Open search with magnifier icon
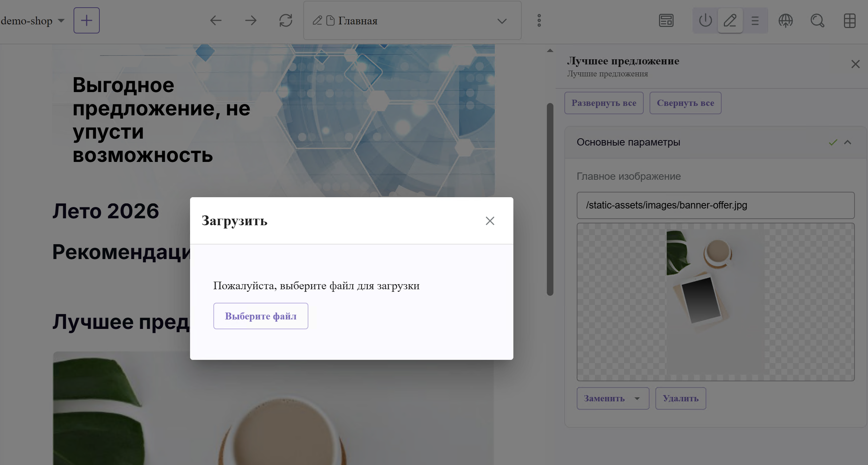This screenshot has height=465, width=868. point(817,20)
